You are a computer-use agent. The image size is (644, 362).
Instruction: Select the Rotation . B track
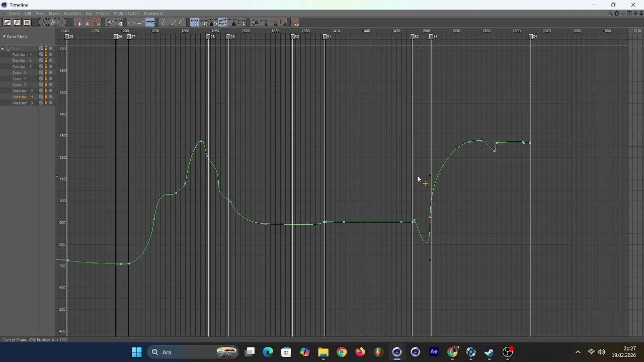pos(23,103)
